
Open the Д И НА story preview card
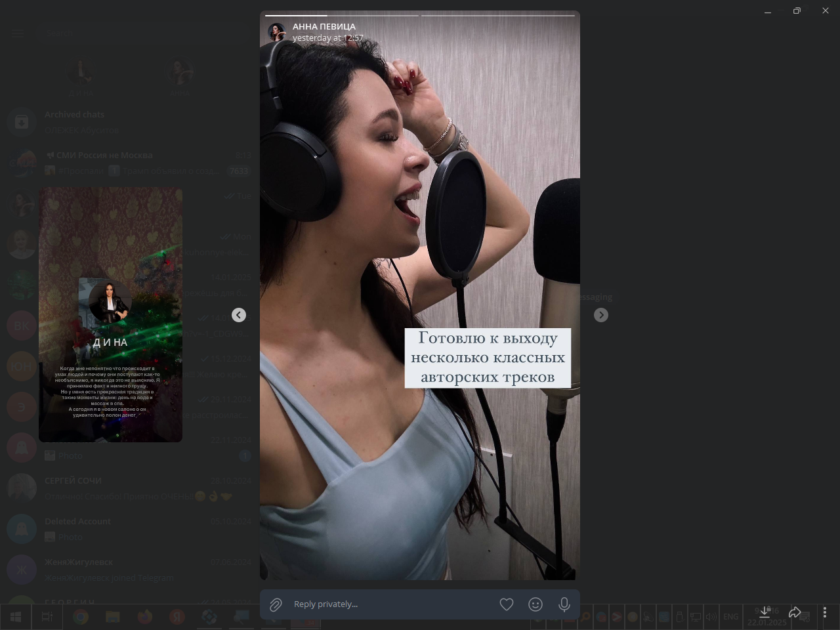tap(110, 314)
